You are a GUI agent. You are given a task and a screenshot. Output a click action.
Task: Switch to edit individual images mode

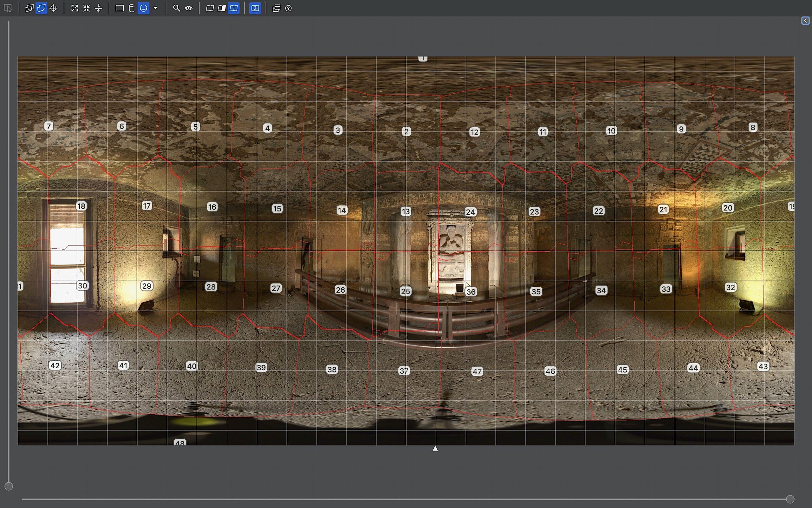[29, 8]
